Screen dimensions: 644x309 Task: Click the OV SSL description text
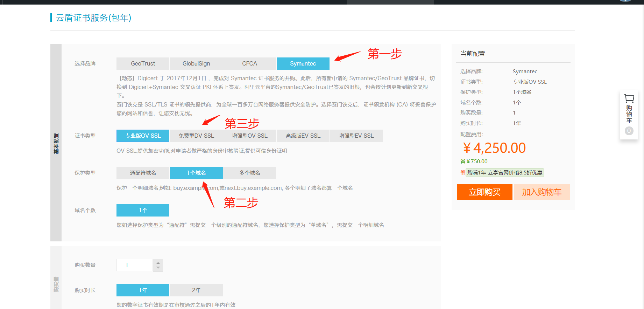click(x=202, y=151)
